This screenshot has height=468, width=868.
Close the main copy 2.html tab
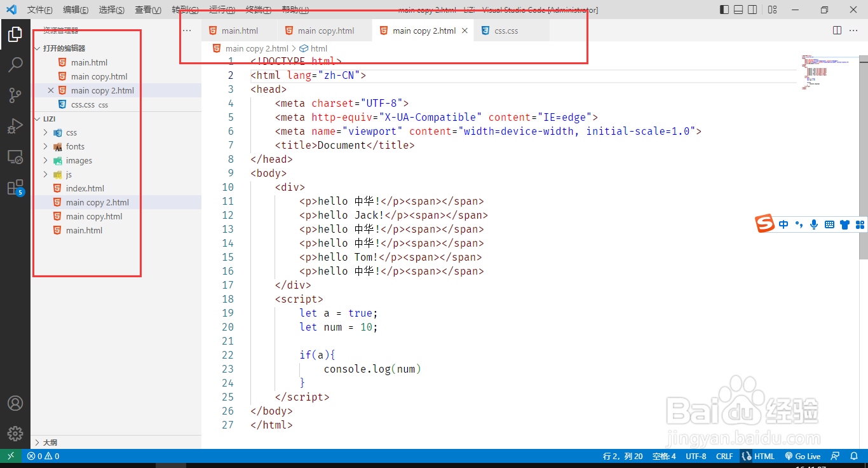465,31
